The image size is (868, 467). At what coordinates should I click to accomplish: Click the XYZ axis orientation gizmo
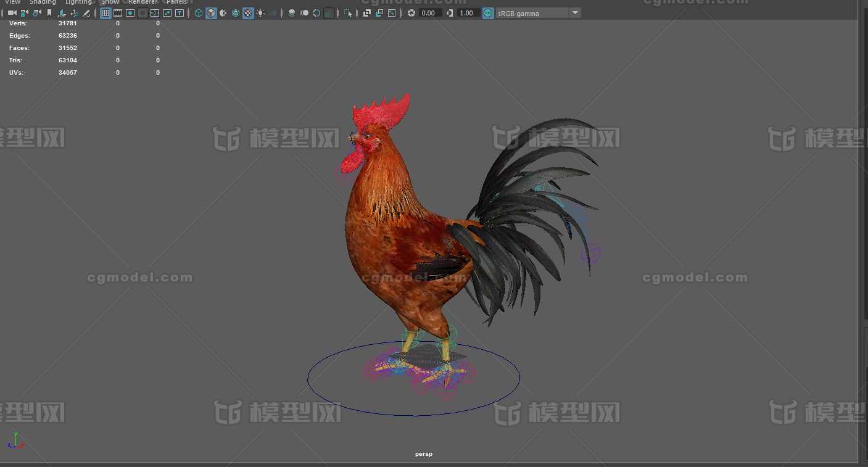15,440
